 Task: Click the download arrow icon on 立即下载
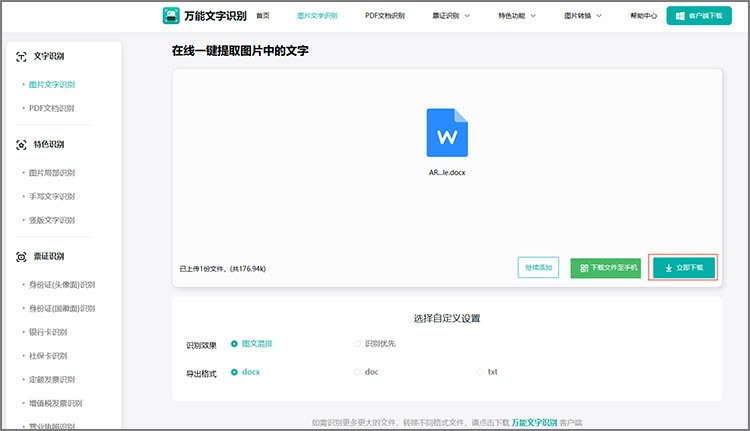(x=667, y=268)
